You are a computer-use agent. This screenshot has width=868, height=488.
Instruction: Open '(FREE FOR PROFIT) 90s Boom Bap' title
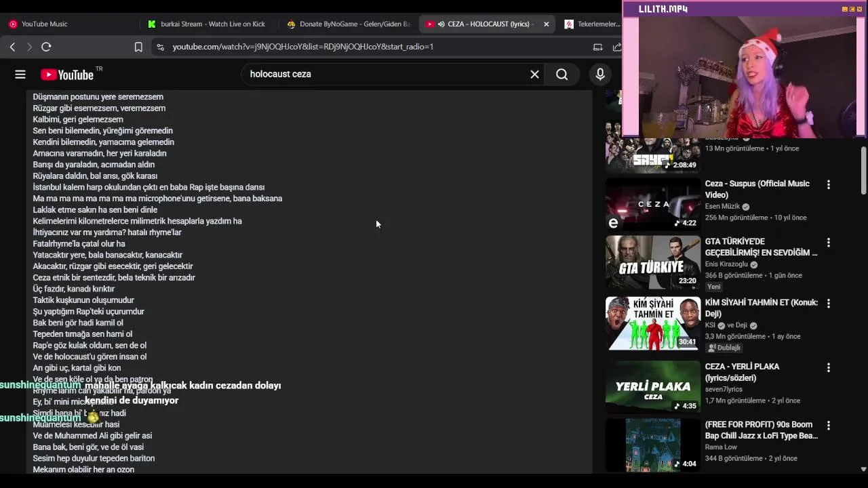coord(761,430)
